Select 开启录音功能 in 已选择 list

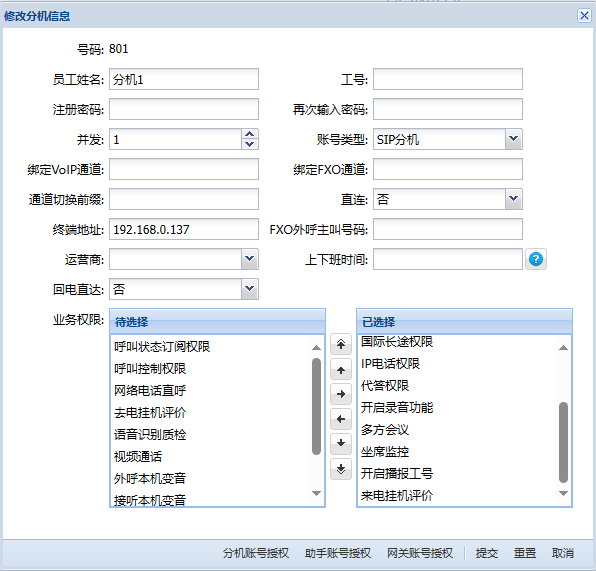pos(458,408)
